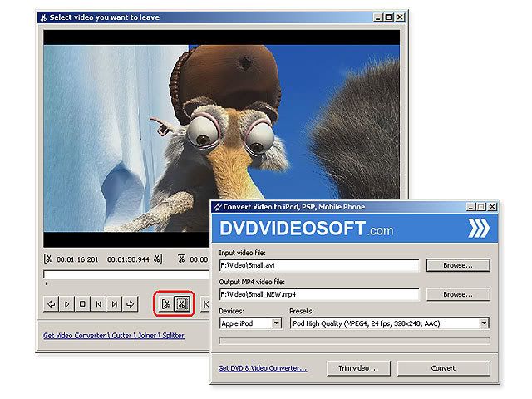Set left scissors selection start marker
Image resolution: width=532 pixels, height=399 pixels.
coord(166,304)
